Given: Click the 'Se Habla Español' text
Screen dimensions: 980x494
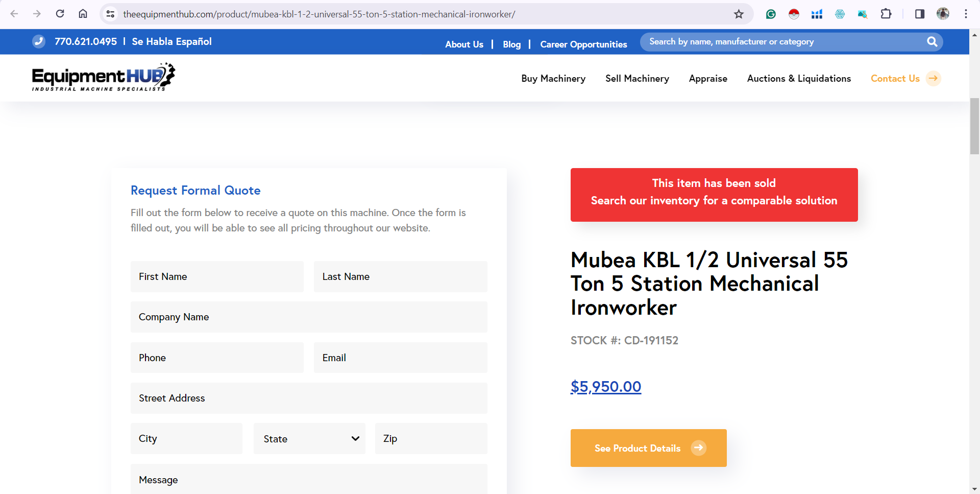Looking at the screenshot, I should point(171,41).
